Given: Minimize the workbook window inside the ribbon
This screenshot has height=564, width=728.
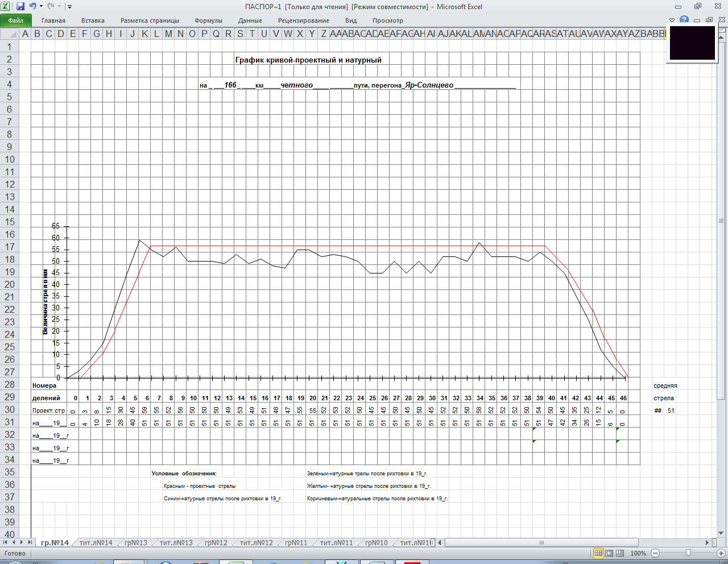Looking at the screenshot, I should click(697, 20).
